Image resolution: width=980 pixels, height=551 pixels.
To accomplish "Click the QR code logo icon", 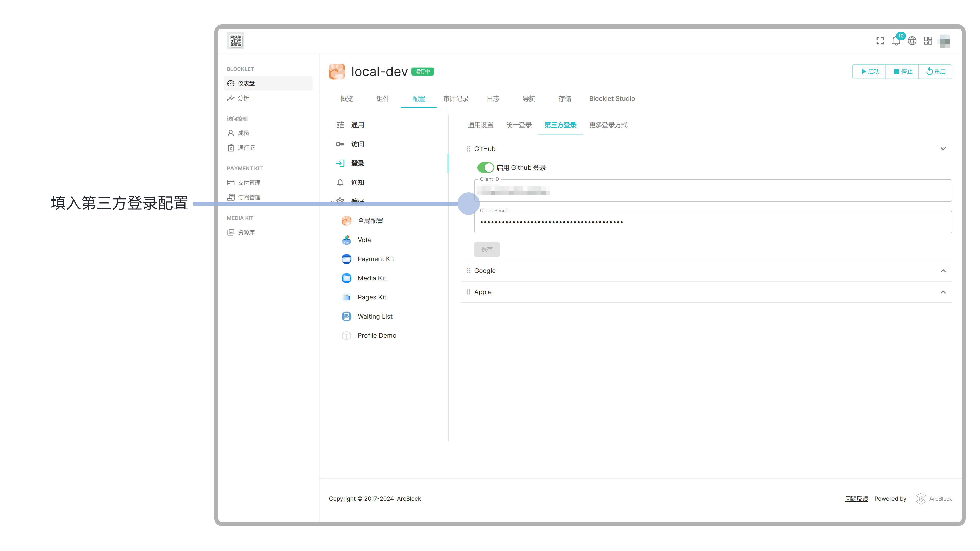I will 236,41.
